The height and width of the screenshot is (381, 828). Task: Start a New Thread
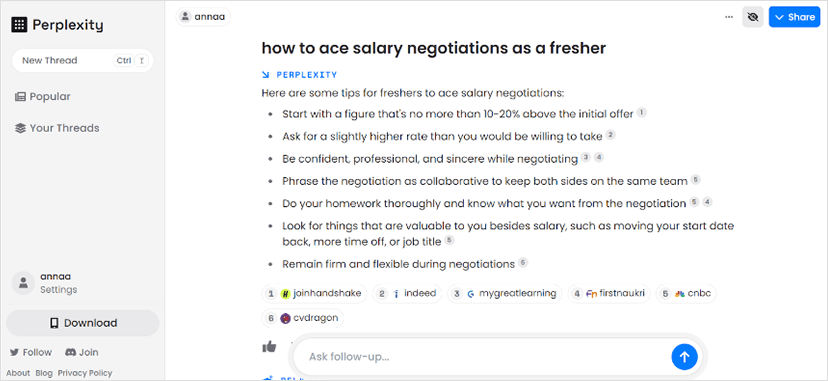[83, 60]
